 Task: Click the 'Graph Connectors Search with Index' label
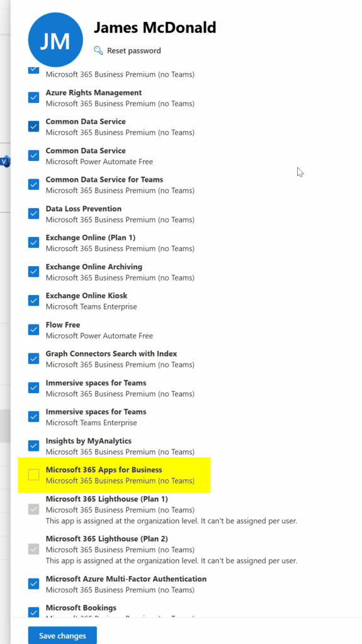(111, 353)
